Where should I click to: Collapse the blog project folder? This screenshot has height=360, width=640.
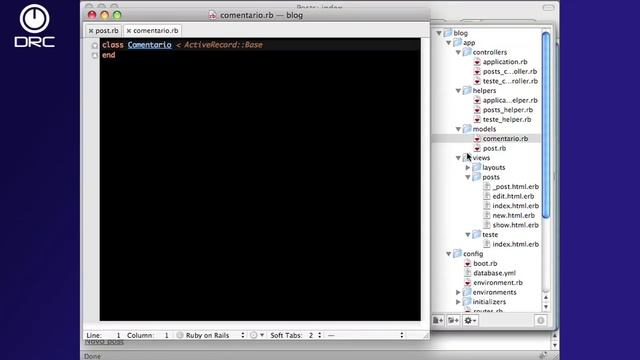click(439, 33)
